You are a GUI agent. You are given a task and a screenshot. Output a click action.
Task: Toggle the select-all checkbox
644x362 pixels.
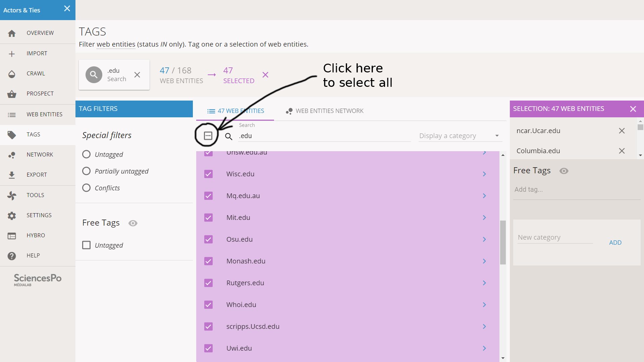[x=208, y=136]
